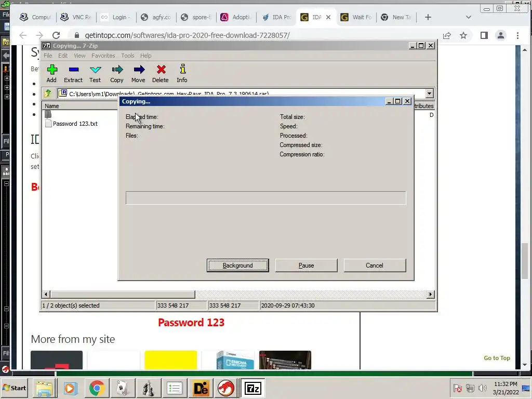Switch to the agfy.co tab
532x399 pixels.
tap(156, 17)
